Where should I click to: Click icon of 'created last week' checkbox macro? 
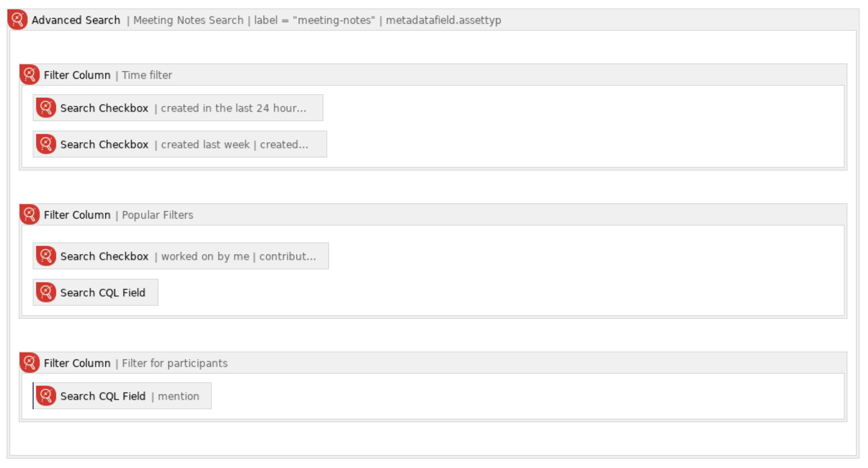click(46, 144)
